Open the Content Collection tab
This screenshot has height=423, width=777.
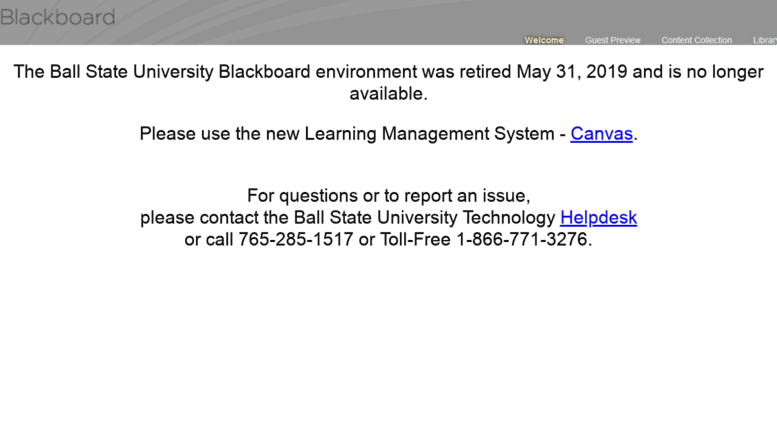[x=696, y=40]
